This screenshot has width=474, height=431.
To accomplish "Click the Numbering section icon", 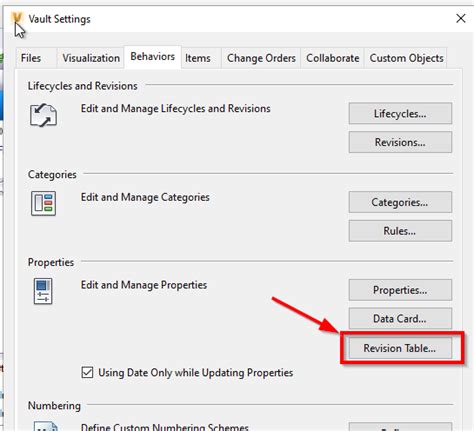I will click(46, 426).
